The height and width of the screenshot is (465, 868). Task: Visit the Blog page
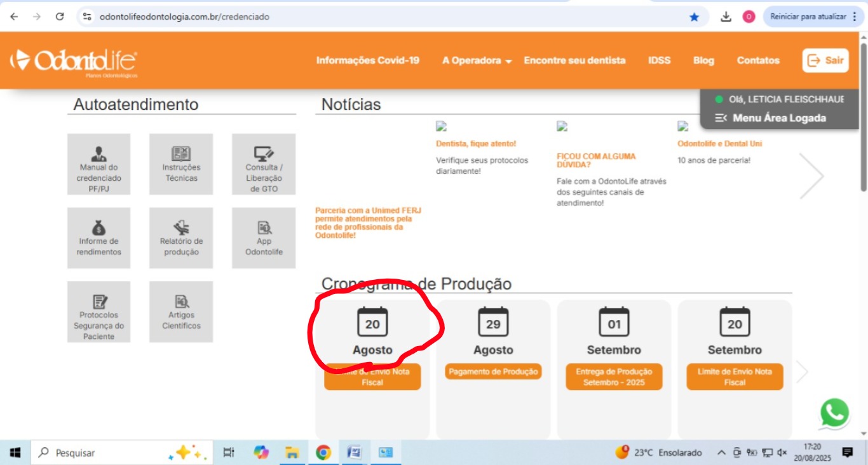click(x=703, y=61)
